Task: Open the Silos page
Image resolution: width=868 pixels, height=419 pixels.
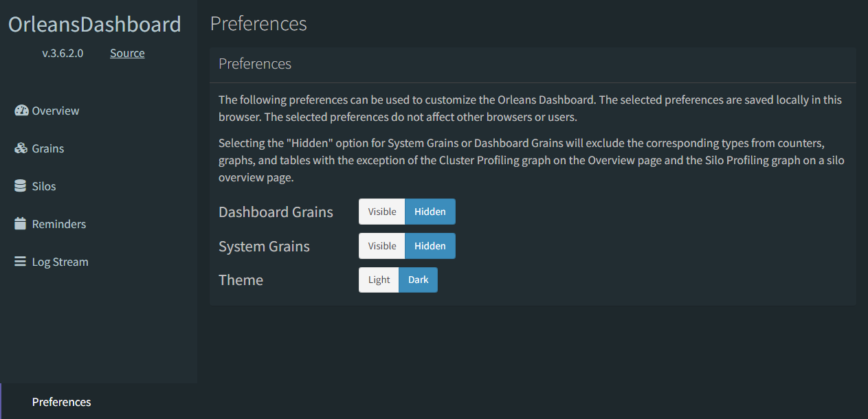Action: 98,186
